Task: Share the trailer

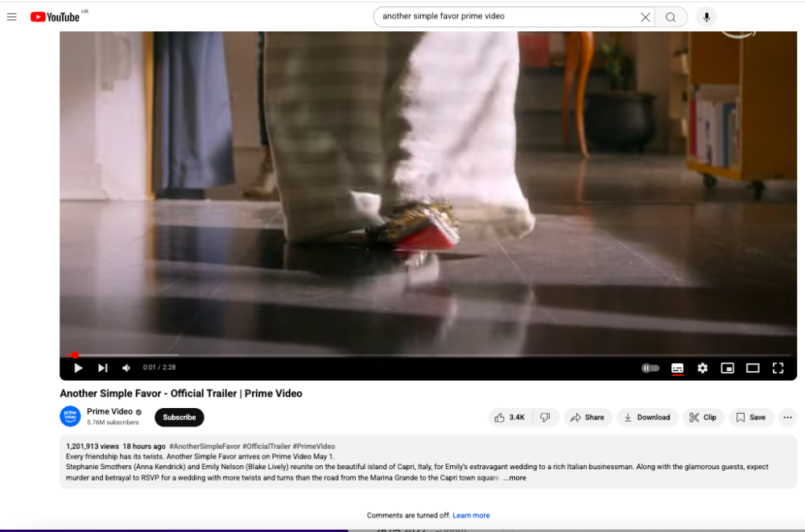Action: (x=588, y=418)
